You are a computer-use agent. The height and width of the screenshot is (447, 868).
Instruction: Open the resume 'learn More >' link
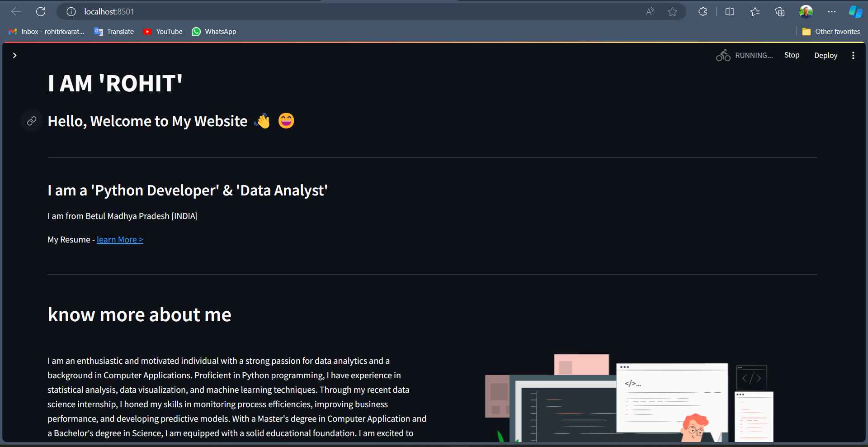click(x=120, y=240)
